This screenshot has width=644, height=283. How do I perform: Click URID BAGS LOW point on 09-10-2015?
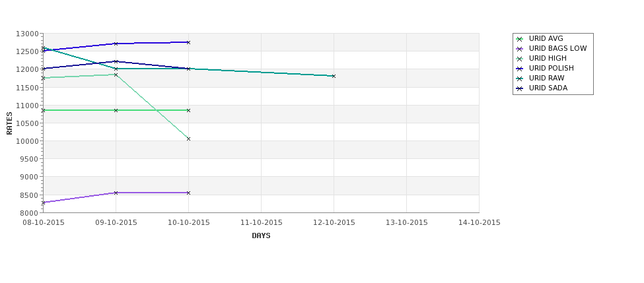116,193
